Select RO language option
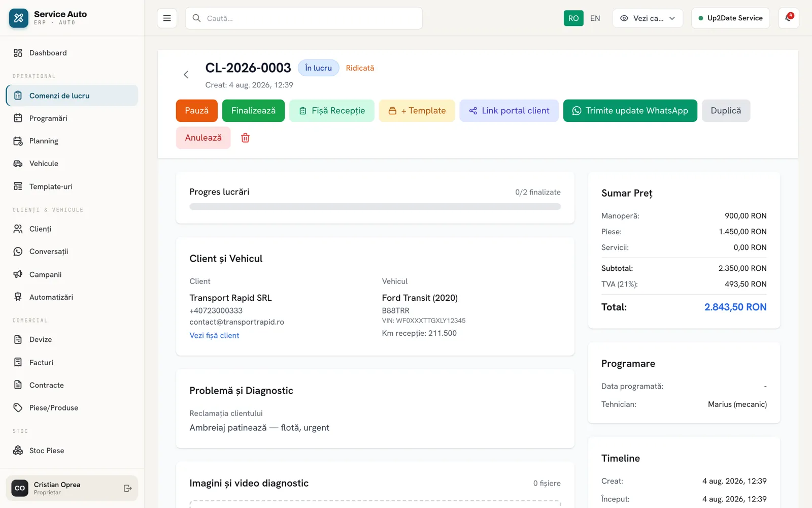Screen dimensions: 812x508 click(x=573, y=18)
